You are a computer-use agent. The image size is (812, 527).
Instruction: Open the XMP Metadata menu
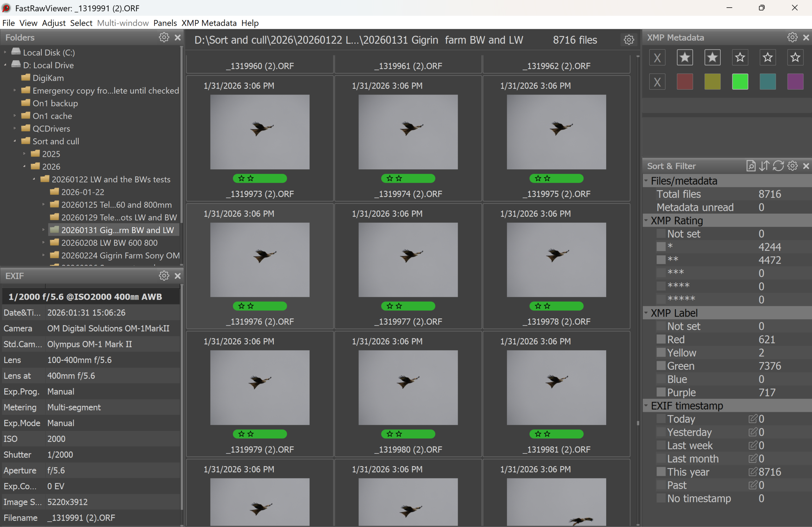209,23
